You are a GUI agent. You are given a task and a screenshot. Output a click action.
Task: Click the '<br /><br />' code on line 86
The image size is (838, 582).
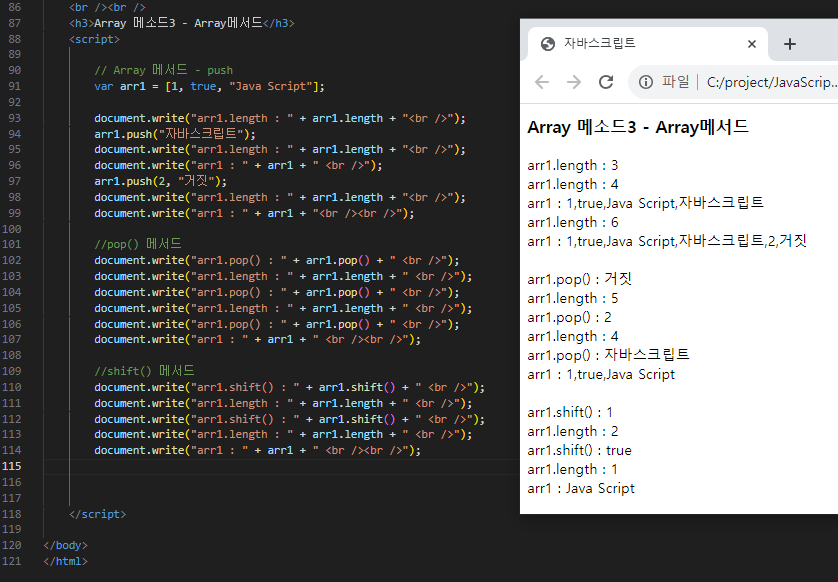107,7
